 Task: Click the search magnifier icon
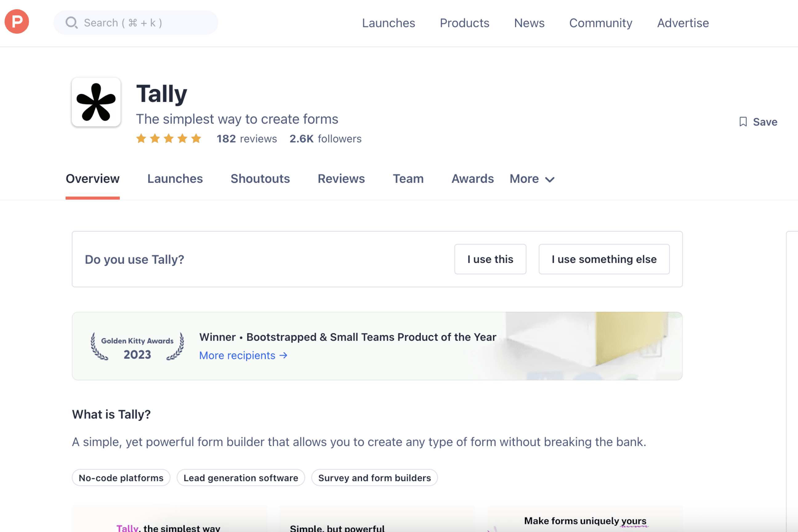click(71, 23)
